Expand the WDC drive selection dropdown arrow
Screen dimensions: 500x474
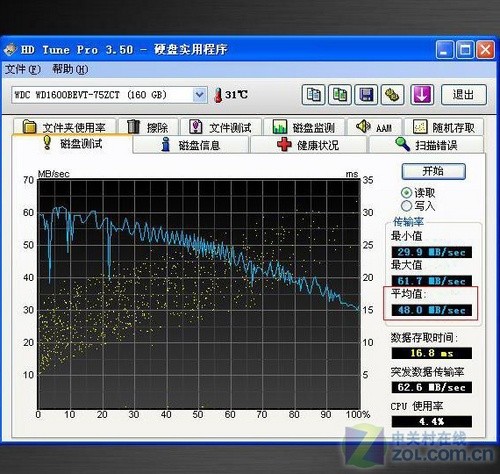coord(199,95)
